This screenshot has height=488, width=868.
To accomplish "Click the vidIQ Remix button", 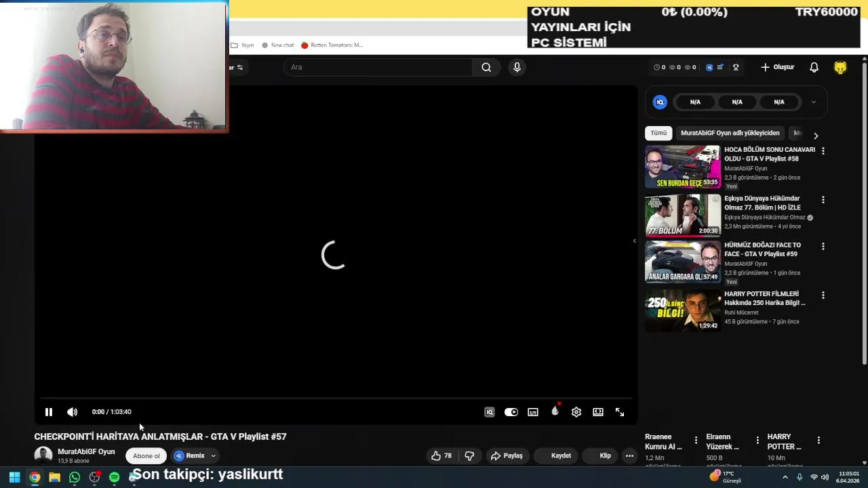I will click(189, 456).
